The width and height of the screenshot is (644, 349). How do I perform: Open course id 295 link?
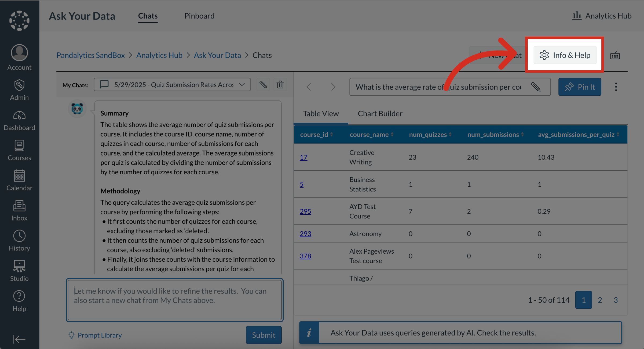[305, 211]
